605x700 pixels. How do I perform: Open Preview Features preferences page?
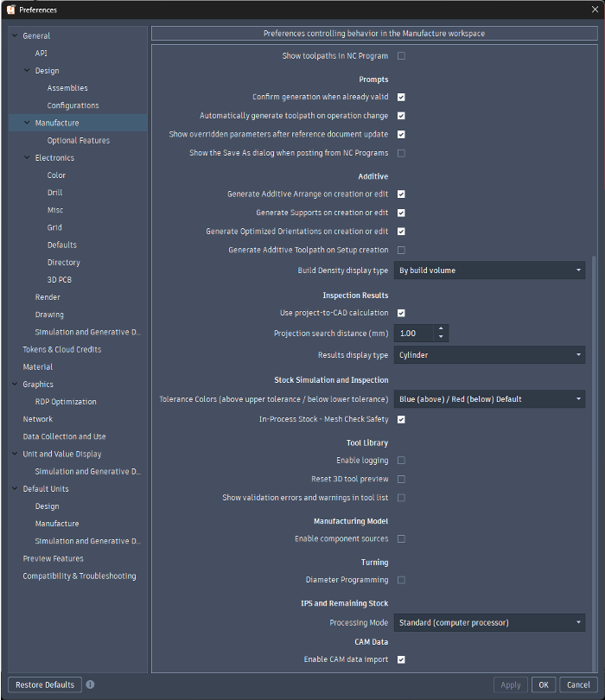click(53, 559)
